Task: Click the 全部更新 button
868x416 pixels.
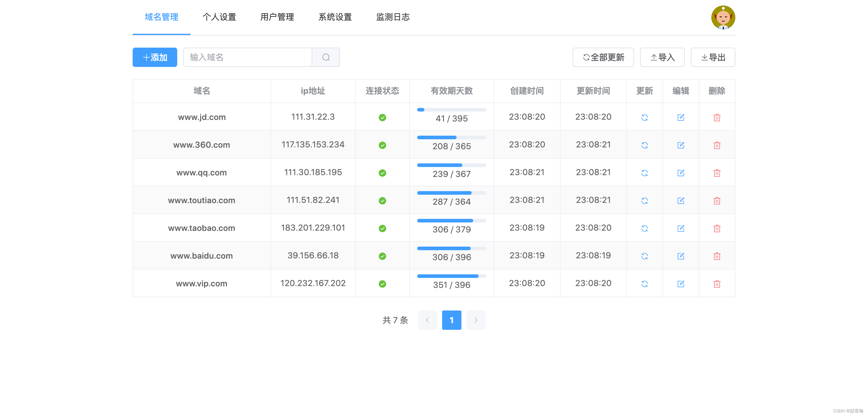Action: [x=603, y=57]
